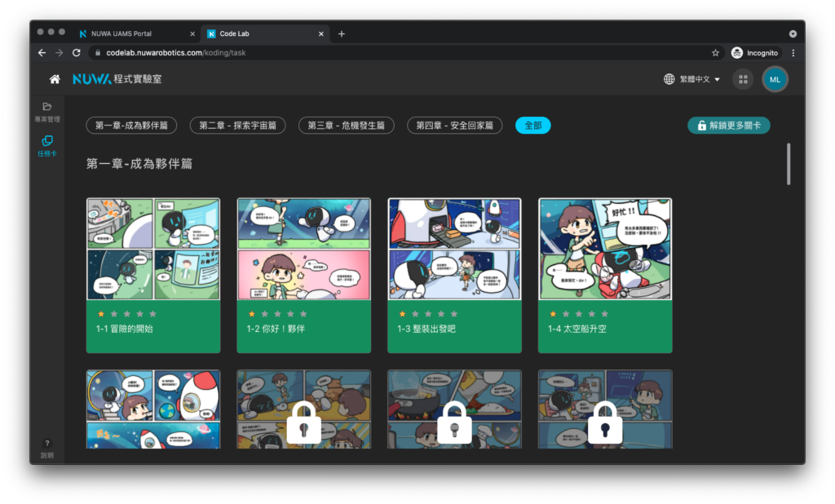
Task: Switch to NUWA UAMS Portal tab
Action: click(x=136, y=33)
